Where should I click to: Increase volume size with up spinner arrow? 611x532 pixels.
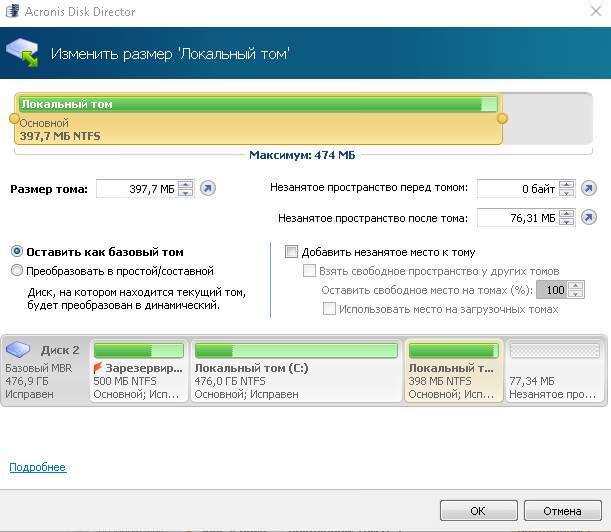185,185
